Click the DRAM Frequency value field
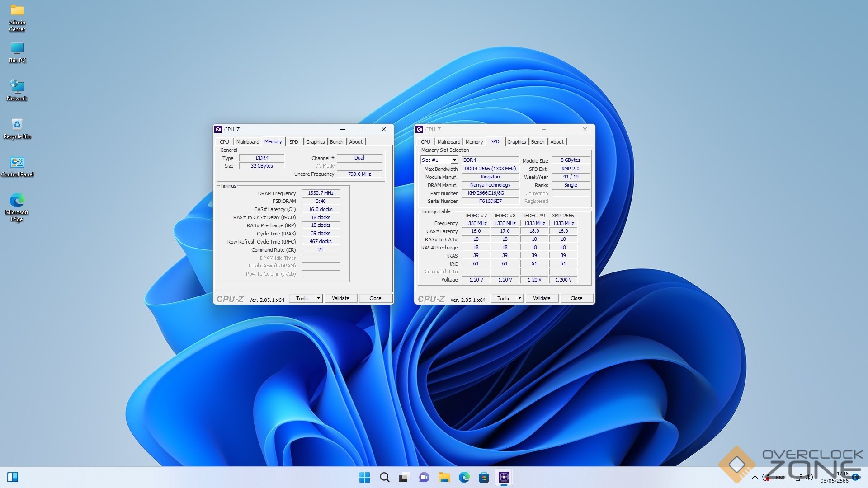The height and width of the screenshot is (488, 868). (321, 193)
